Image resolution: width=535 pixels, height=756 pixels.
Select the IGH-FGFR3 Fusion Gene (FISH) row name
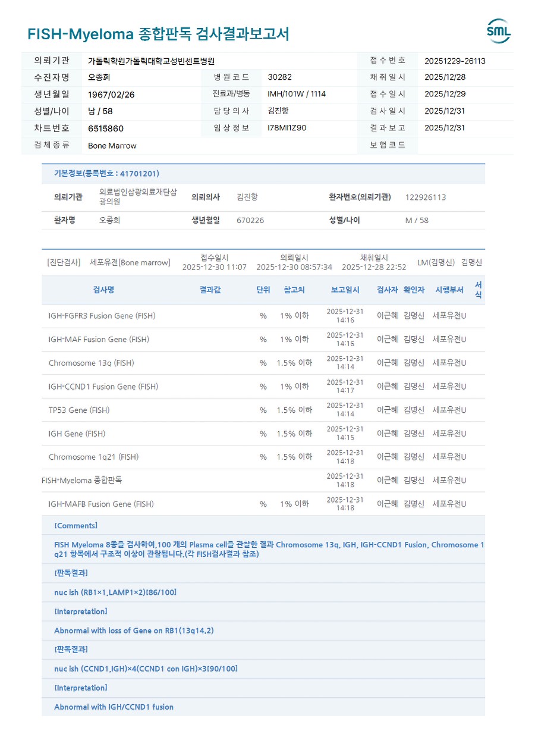102,316
